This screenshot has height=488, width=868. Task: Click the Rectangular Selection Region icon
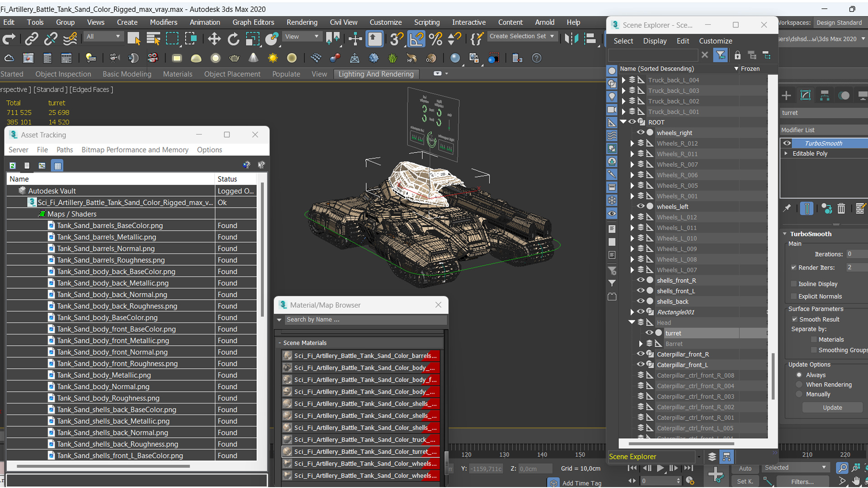point(172,39)
